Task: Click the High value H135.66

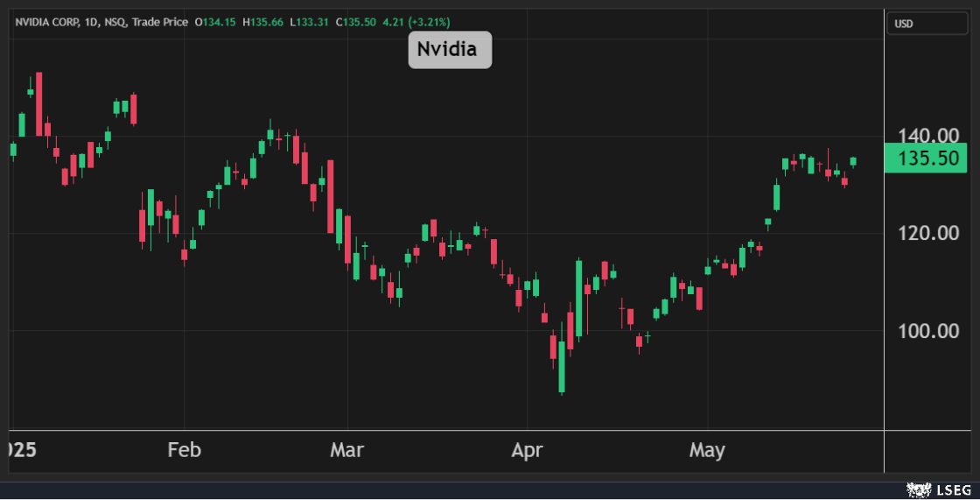Action: pos(262,22)
